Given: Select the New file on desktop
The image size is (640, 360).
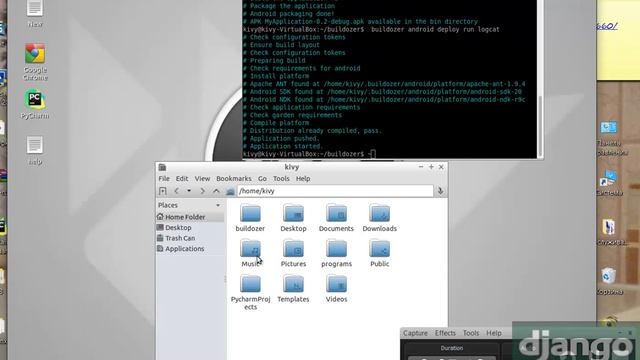Looking at the screenshot, I should click(x=35, y=13).
